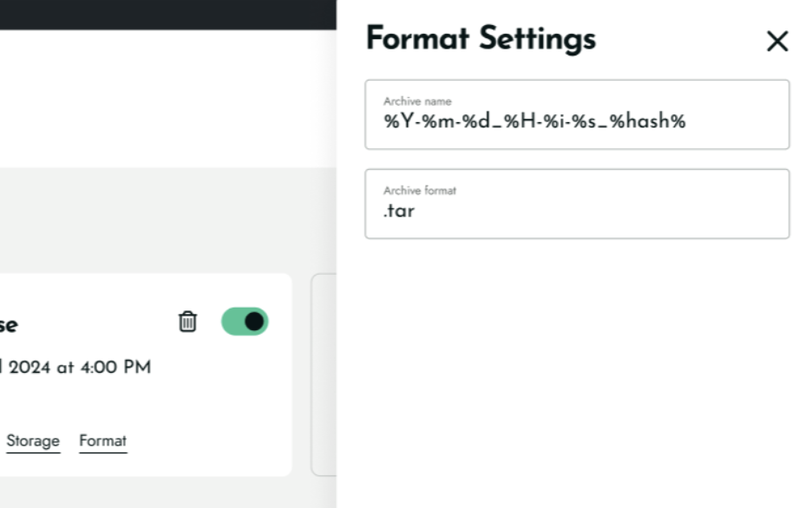Screen dimensions: 812x508
Task: Click the gray page area above the backup card
Action: coord(167,220)
